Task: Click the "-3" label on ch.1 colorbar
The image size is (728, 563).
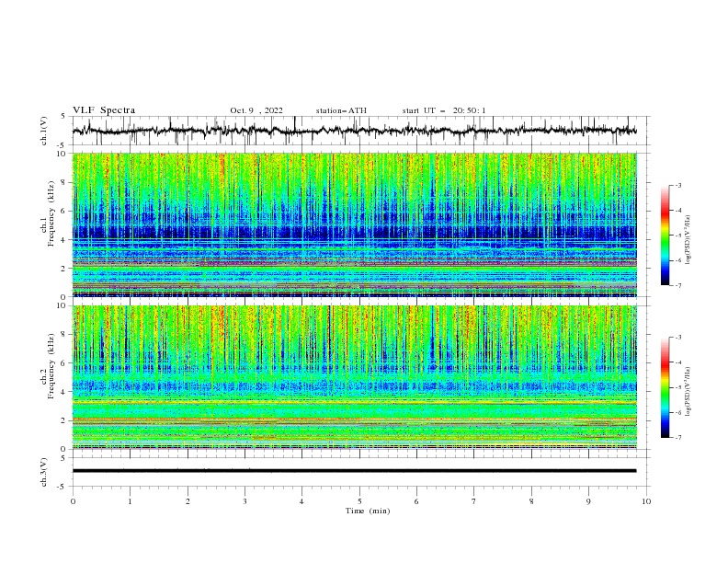Action: point(678,185)
